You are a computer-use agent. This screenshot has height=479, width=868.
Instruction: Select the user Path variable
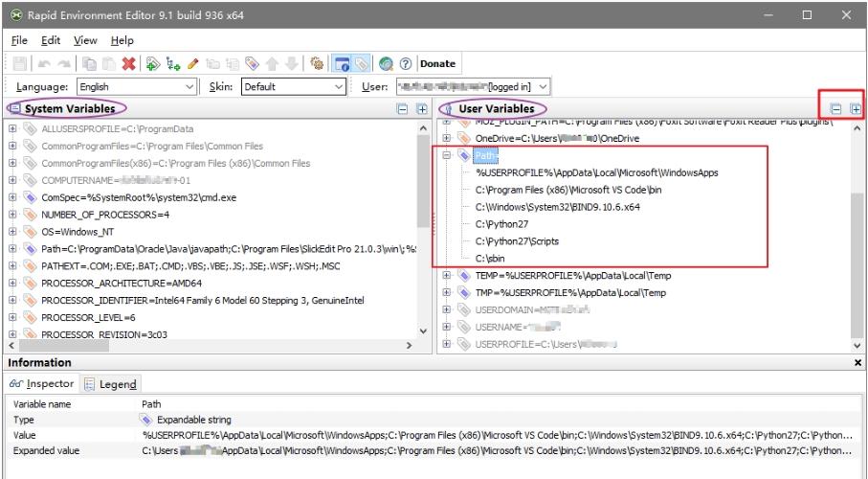point(485,156)
